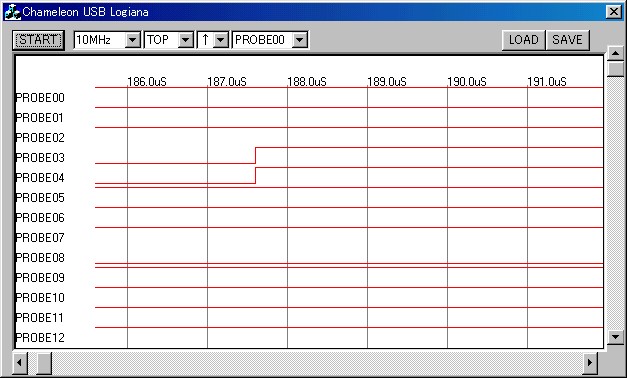Click the SAVE button

[x=567, y=40]
